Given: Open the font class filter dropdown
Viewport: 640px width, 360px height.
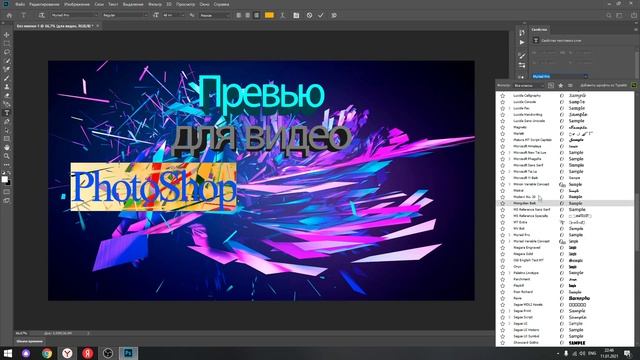Looking at the screenshot, I should [529, 85].
